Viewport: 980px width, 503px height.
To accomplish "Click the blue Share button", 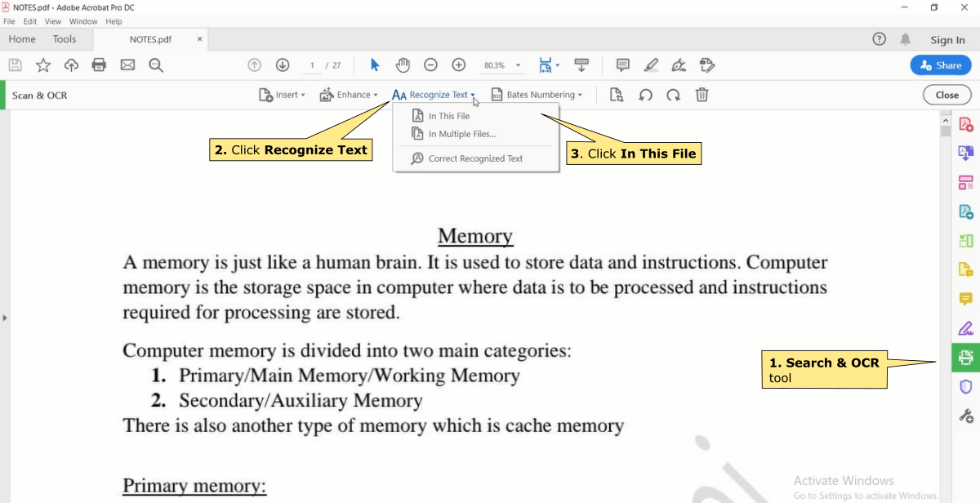I will [x=941, y=65].
